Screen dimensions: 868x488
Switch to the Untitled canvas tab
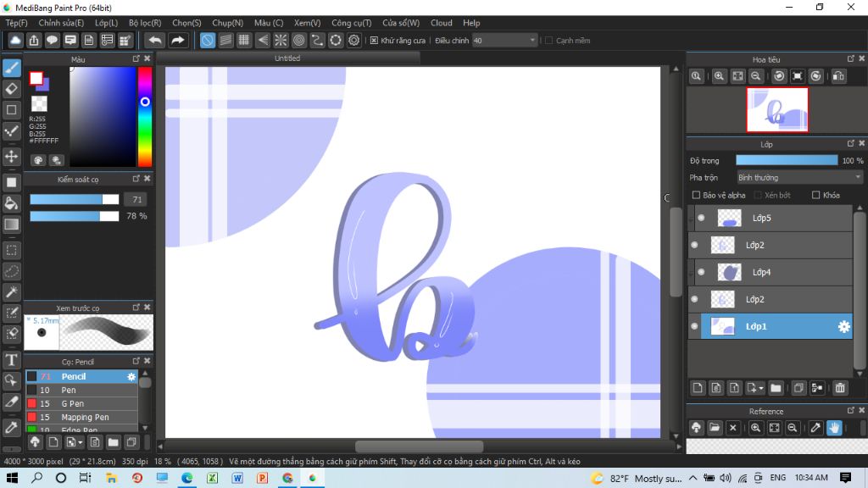[x=288, y=58]
